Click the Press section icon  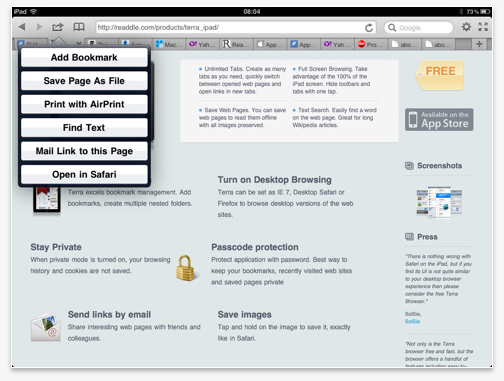click(x=409, y=237)
